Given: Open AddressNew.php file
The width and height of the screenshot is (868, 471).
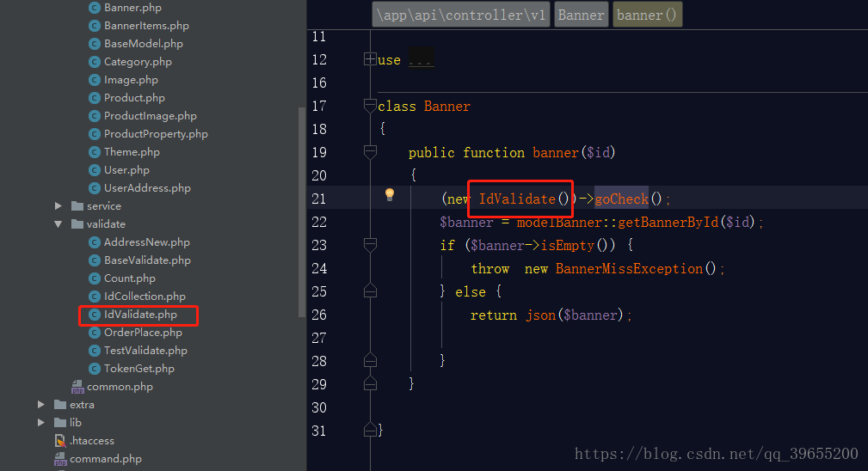Looking at the screenshot, I should [x=147, y=242].
